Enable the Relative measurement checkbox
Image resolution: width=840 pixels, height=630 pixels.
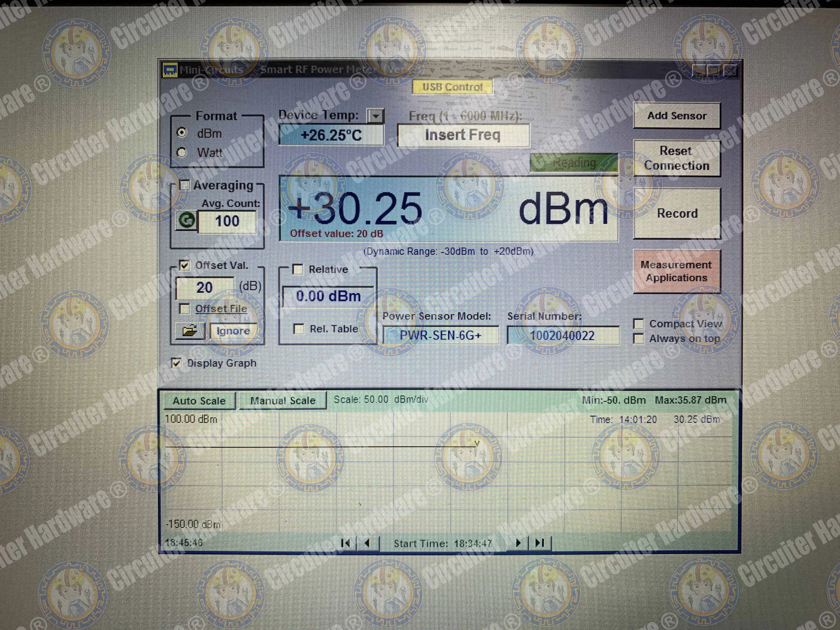pyautogui.click(x=298, y=269)
